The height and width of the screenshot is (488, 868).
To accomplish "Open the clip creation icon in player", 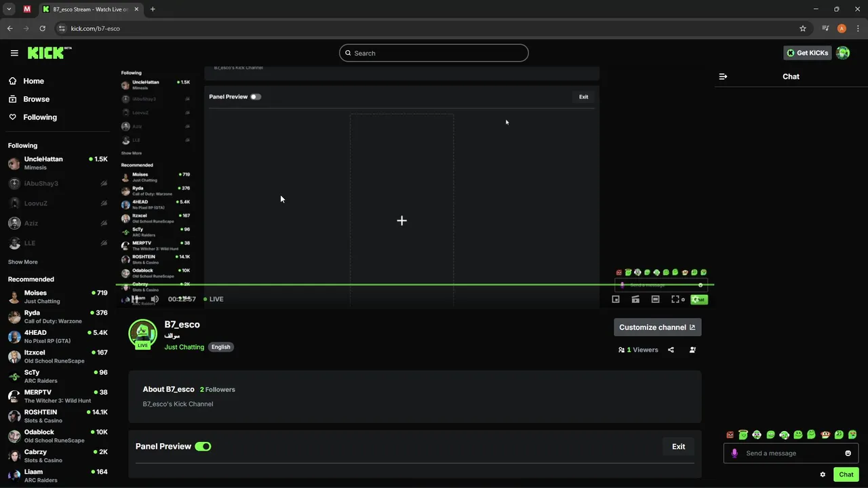I will pyautogui.click(x=635, y=299).
